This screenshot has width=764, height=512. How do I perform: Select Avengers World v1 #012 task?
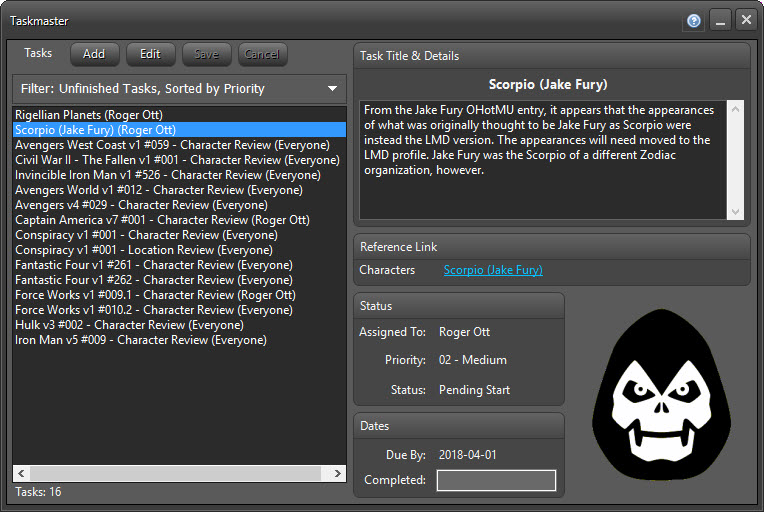click(179, 190)
